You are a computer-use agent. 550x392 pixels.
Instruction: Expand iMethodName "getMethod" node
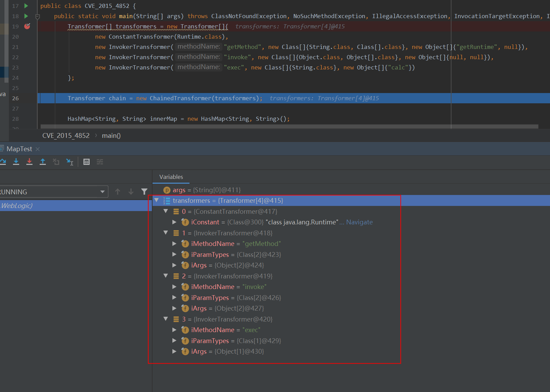point(174,244)
